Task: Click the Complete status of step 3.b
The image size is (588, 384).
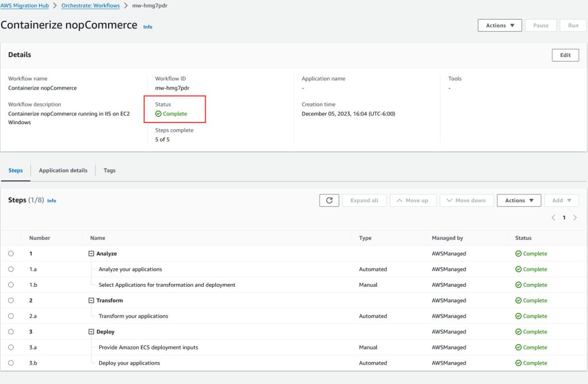Action: [x=531, y=363]
